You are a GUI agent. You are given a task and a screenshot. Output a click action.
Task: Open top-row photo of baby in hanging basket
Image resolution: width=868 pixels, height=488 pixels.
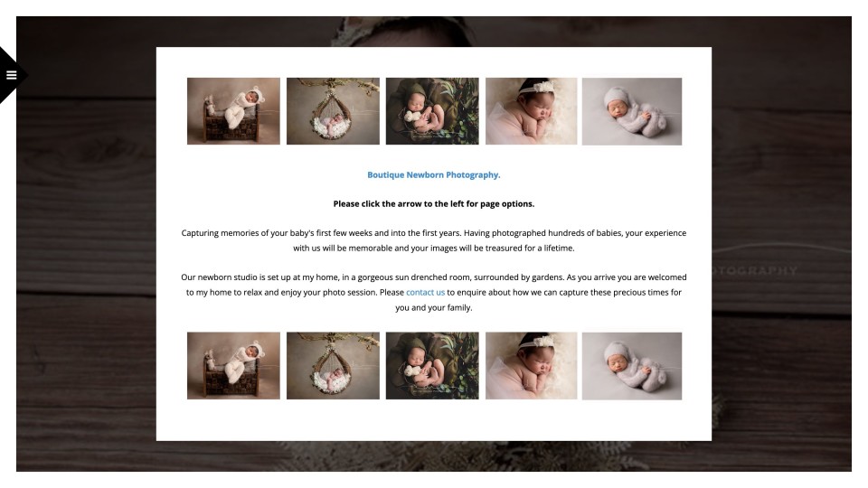coord(334,111)
